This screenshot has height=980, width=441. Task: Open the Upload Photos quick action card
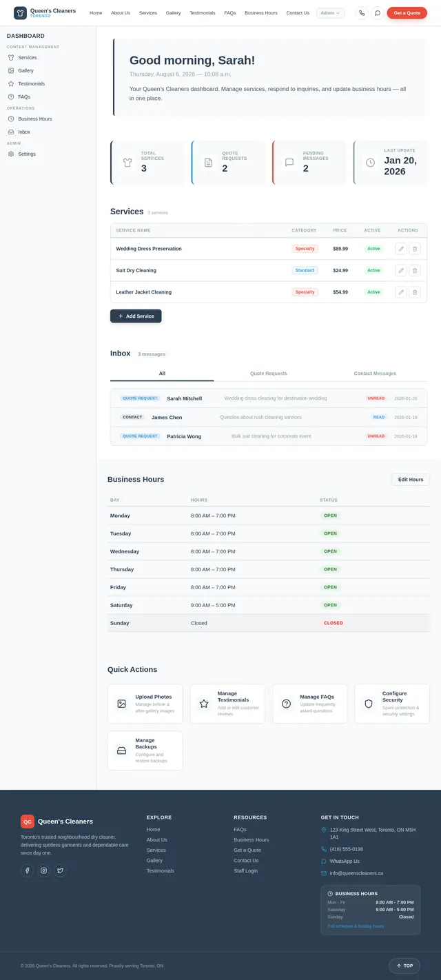pos(145,704)
